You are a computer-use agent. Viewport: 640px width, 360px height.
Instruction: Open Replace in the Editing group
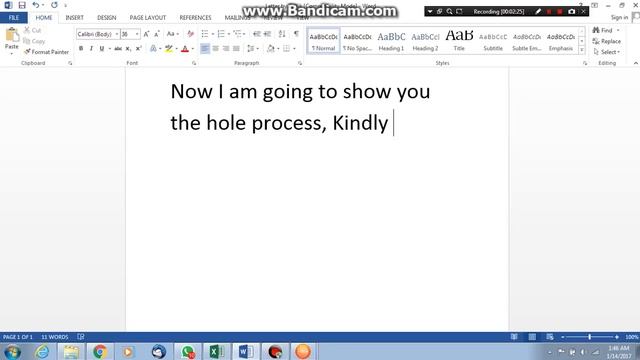pos(607,41)
